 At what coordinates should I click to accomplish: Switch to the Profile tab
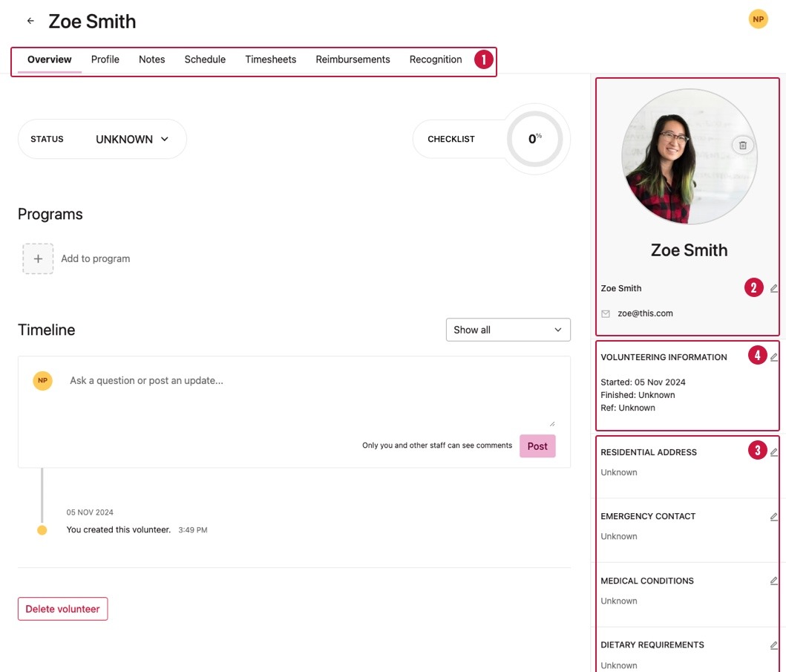tap(105, 59)
